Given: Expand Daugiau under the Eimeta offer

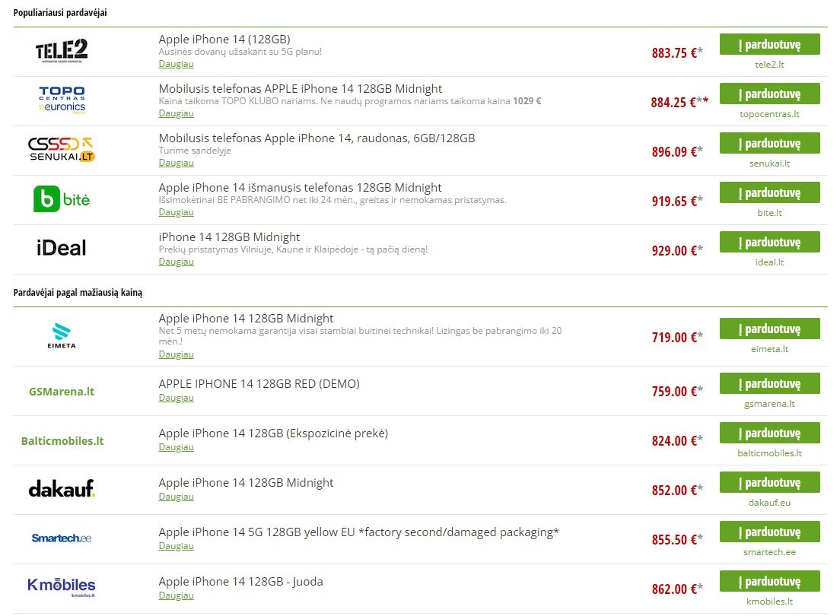Looking at the screenshot, I should pyautogui.click(x=176, y=354).
